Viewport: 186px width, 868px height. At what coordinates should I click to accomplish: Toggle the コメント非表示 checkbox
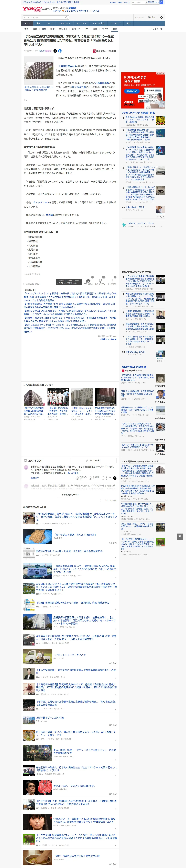tap(102, 500)
